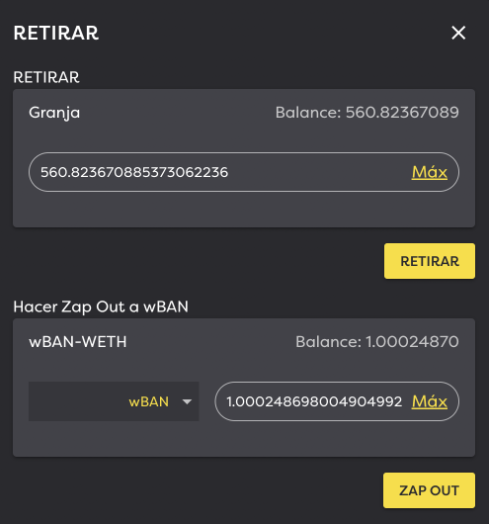Click the caret arrow beside wBAN
Image resolution: width=489 pixels, height=524 pixels.
(187, 401)
